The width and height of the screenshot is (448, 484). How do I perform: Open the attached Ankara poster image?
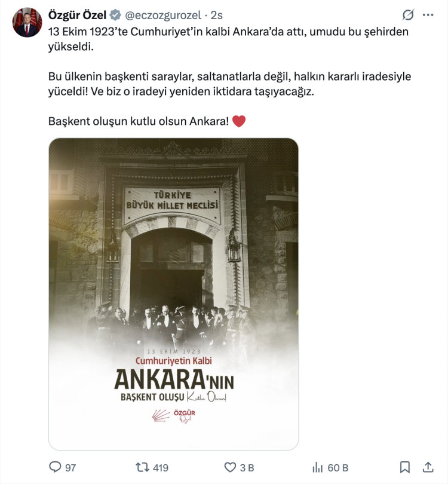(x=174, y=294)
